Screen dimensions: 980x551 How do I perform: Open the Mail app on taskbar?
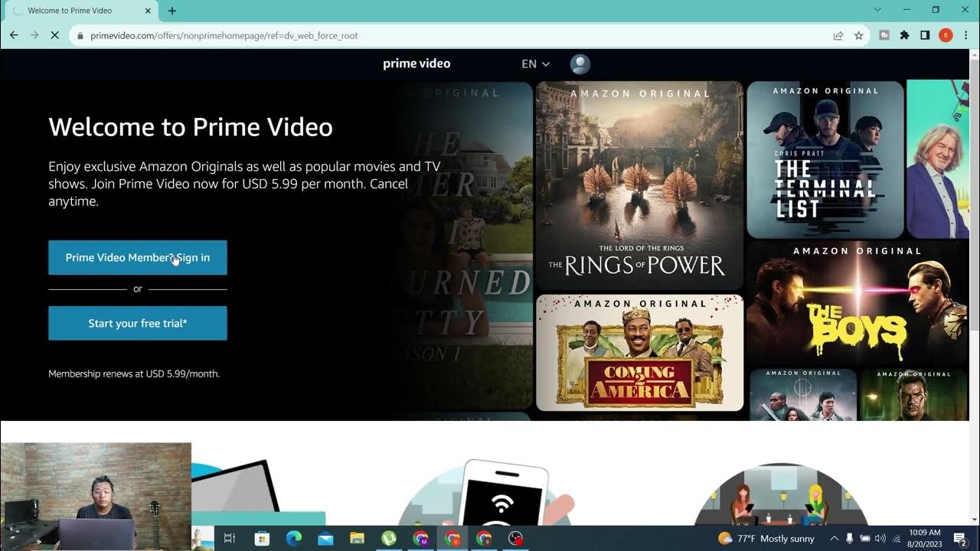pyautogui.click(x=325, y=539)
